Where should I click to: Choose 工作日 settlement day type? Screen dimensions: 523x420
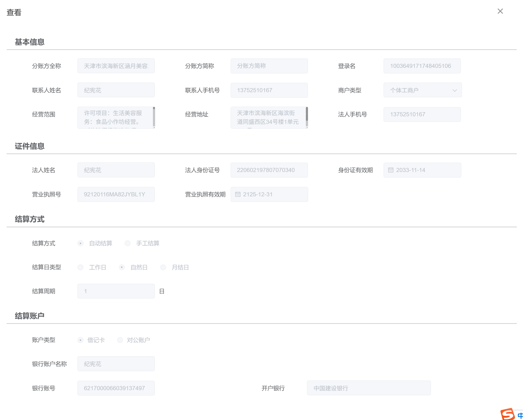[x=80, y=267]
